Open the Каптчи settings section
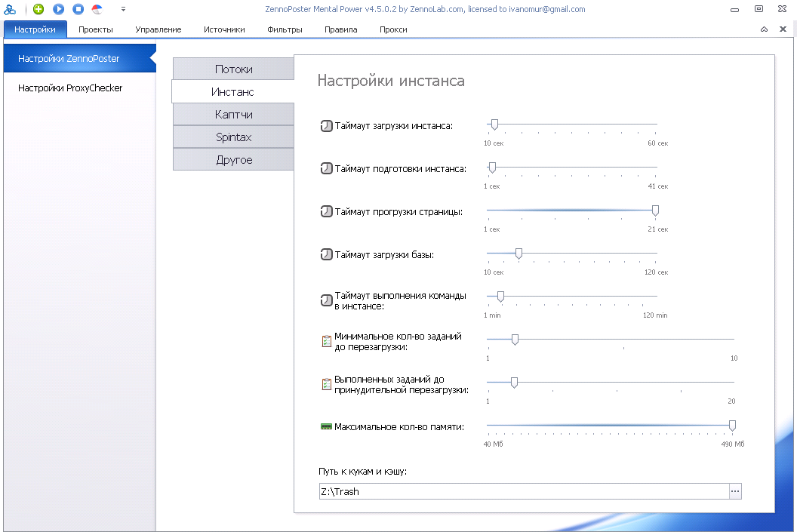Image resolution: width=797 pixels, height=532 pixels. coord(233,115)
